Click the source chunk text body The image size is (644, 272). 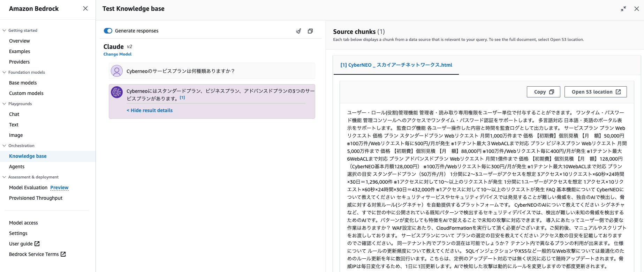tap(487, 189)
